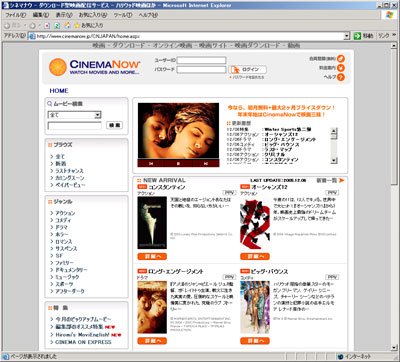Click the インターネット zone globe icon
This screenshot has width=400, height=362.
340,356
